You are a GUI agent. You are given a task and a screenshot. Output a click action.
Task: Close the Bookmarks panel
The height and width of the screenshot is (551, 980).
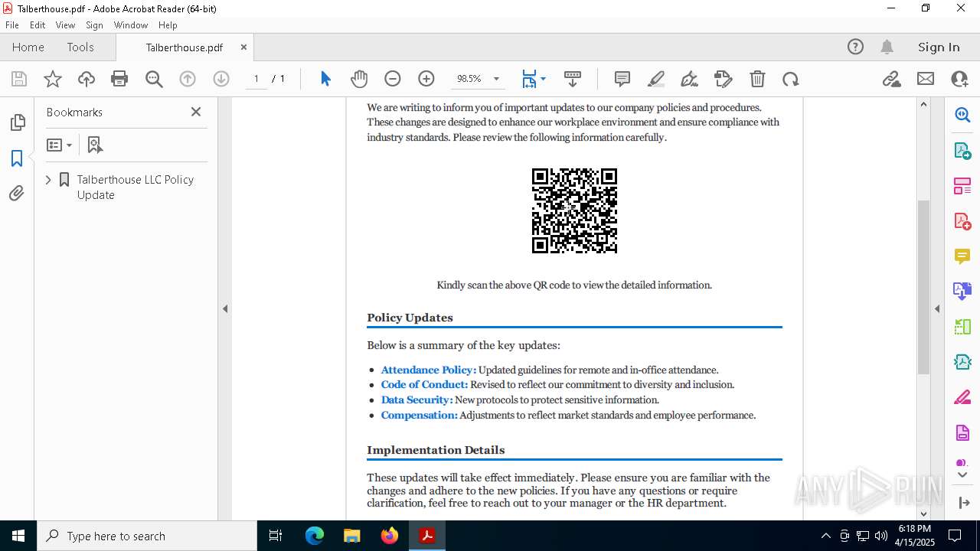click(x=196, y=112)
